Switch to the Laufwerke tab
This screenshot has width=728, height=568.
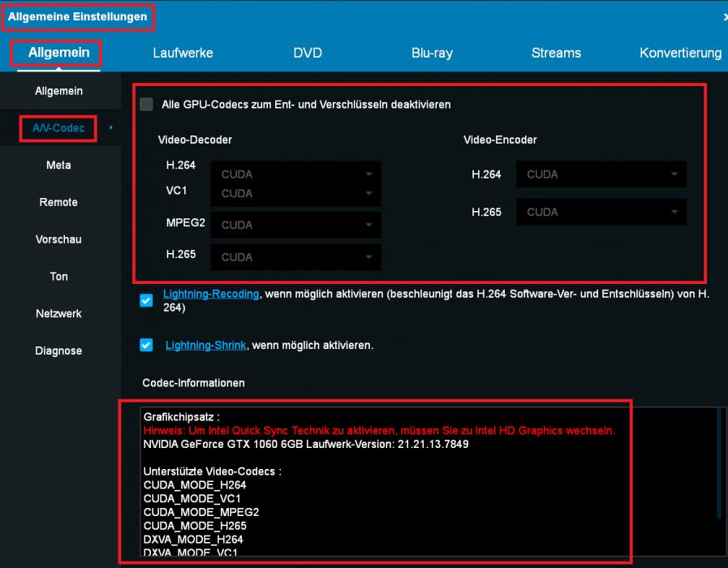pyautogui.click(x=183, y=53)
